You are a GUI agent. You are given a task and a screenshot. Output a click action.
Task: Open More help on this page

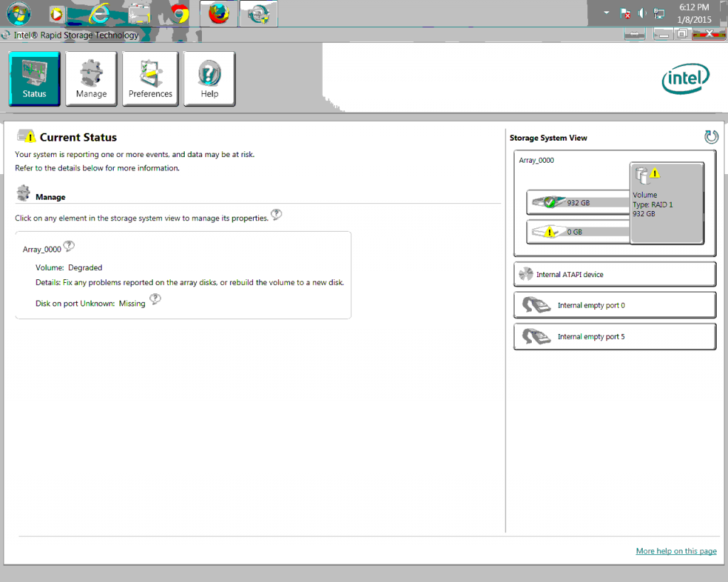676,551
